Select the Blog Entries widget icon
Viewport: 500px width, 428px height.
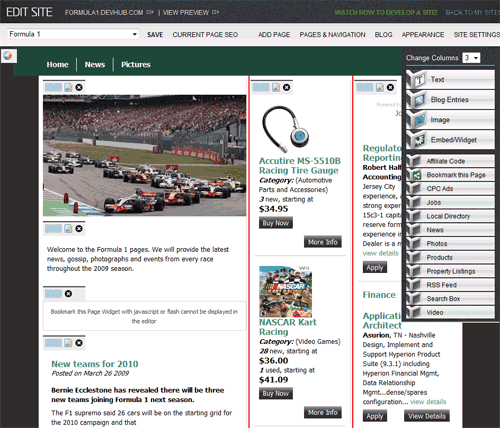tap(417, 99)
